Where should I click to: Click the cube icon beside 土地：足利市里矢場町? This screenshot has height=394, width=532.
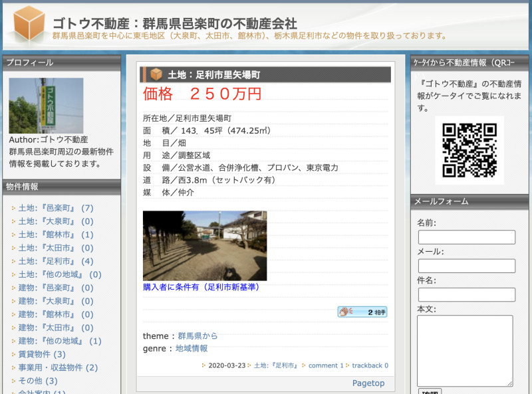click(x=156, y=74)
